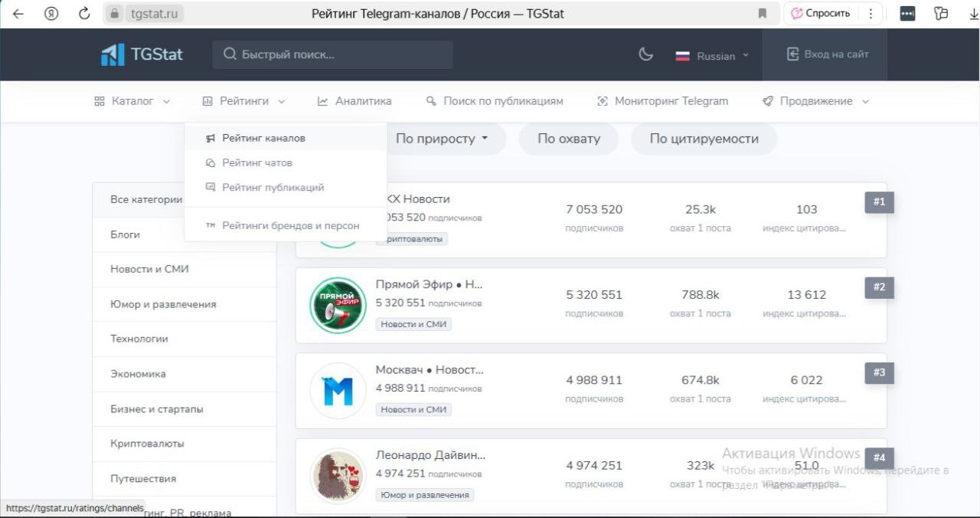The height and width of the screenshot is (518, 980).
Task: Click the three-dot menu next to Спросить
Action: click(870, 13)
